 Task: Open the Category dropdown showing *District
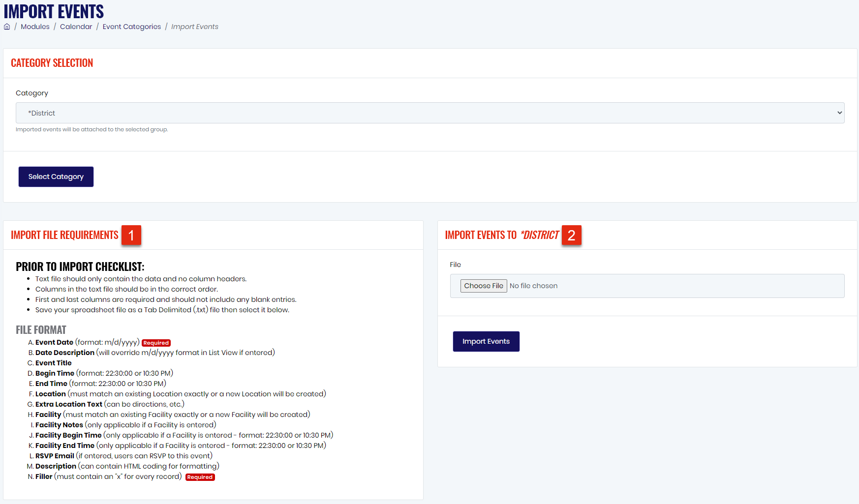pyautogui.click(x=430, y=113)
